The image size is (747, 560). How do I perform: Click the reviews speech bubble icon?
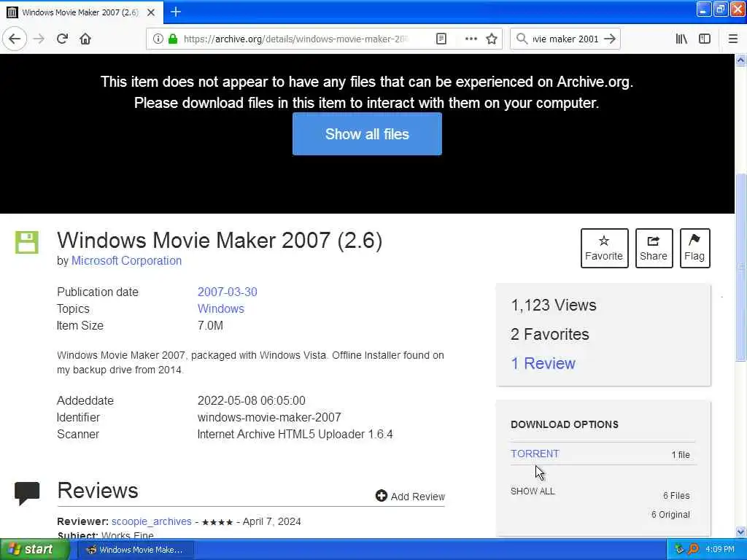coord(27,493)
